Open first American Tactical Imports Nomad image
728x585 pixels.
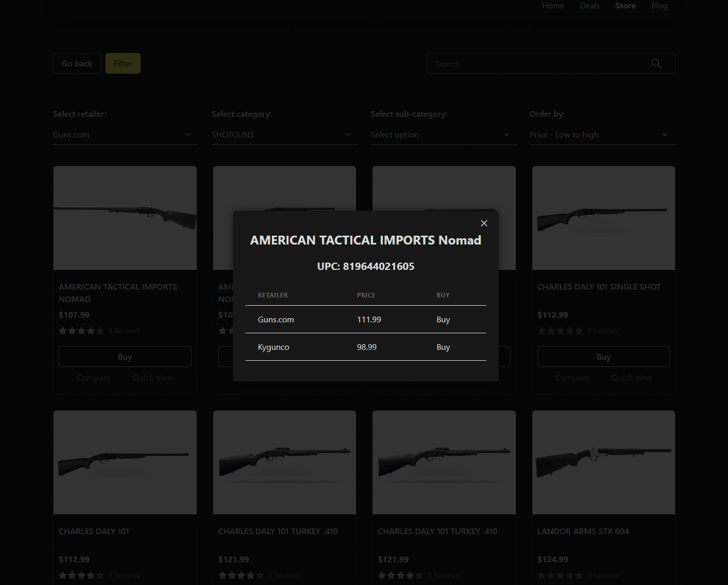[x=125, y=218]
